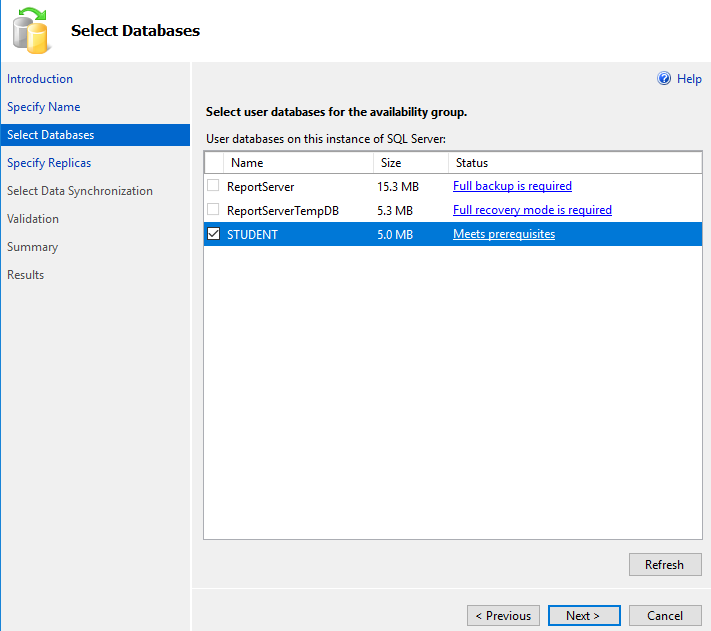The image size is (711, 631).
Task: Navigate to the Specify Replicas page
Action: pos(49,163)
